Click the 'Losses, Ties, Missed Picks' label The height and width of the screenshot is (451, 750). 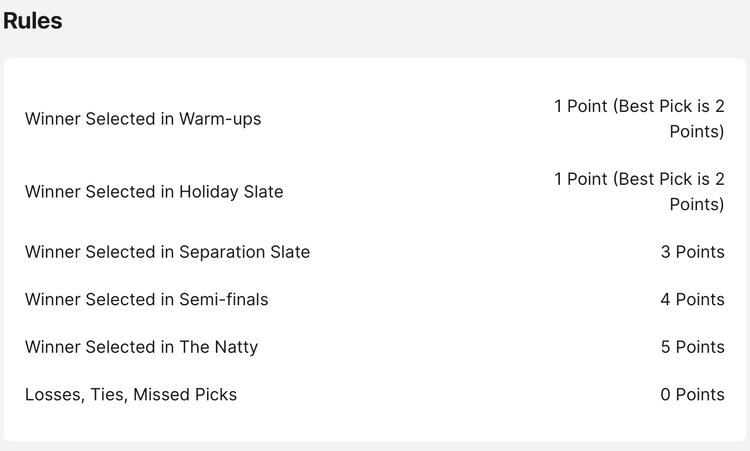coord(131,395)
